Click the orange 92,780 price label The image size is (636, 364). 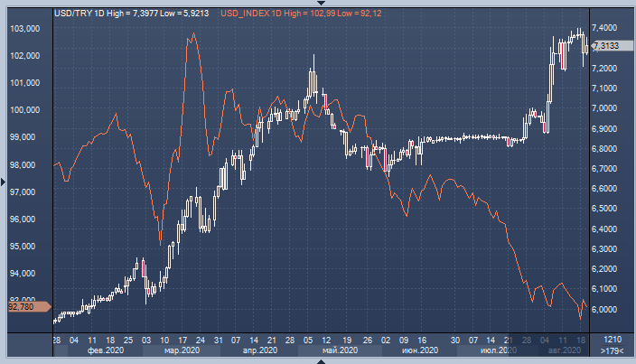pos(23,307)
